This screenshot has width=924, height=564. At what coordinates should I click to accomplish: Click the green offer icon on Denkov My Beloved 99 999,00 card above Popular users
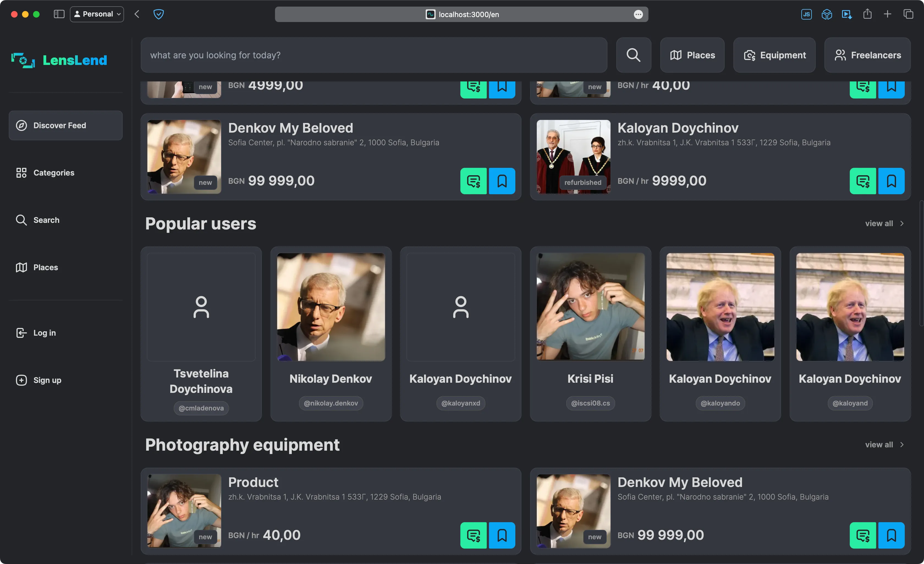473,181
